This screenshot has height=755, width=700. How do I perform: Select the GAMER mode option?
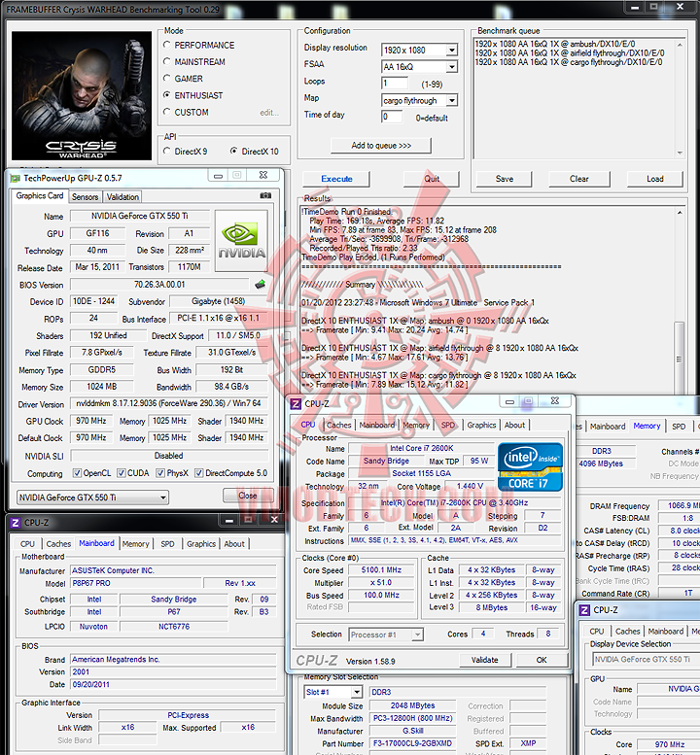tap(166, 78)
